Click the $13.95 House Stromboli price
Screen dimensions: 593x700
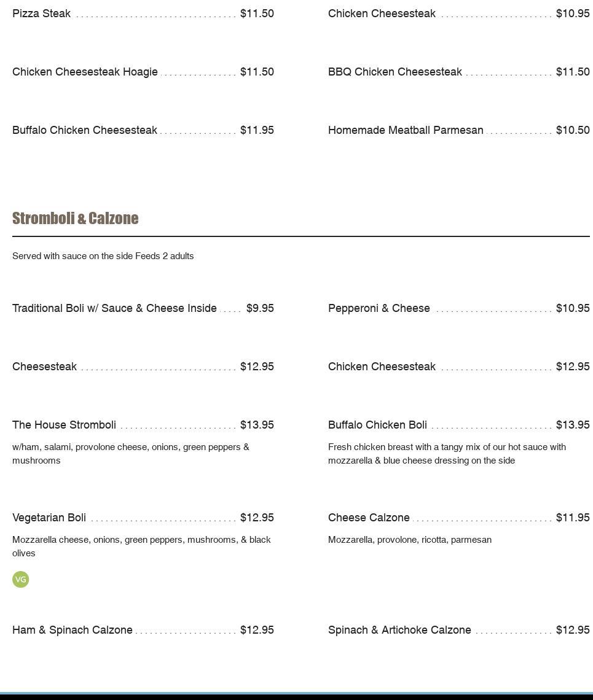coord(257,425)
